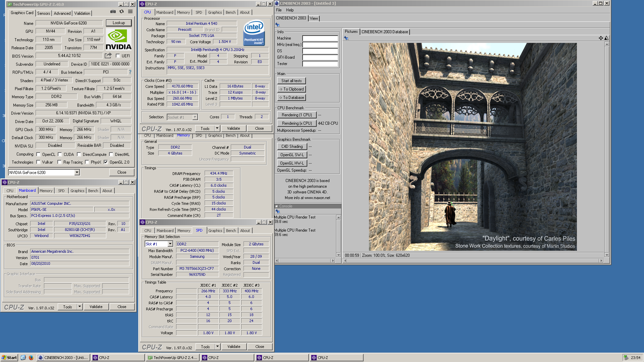Open the Tools dropdown arrow in Mainboard CPU-Z

(79, 307)
